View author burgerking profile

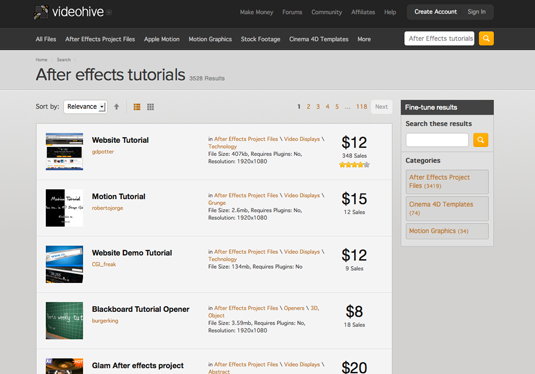click(x=105, y=321)
